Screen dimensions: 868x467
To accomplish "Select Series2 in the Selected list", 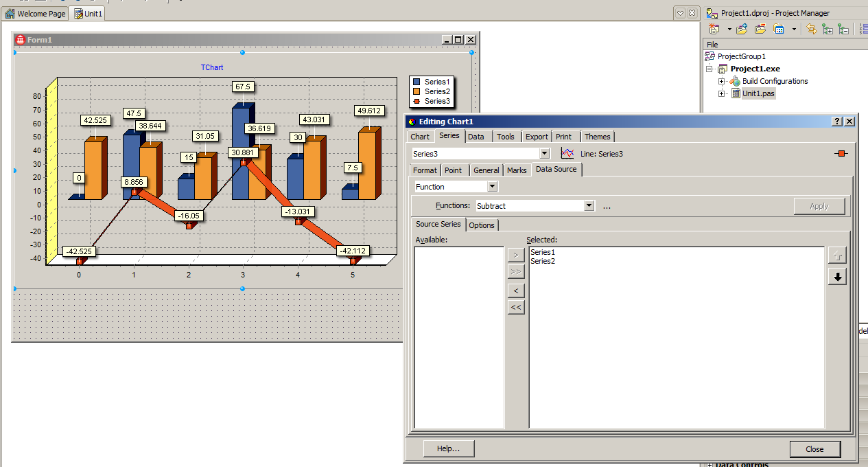I will click(543, 261).
